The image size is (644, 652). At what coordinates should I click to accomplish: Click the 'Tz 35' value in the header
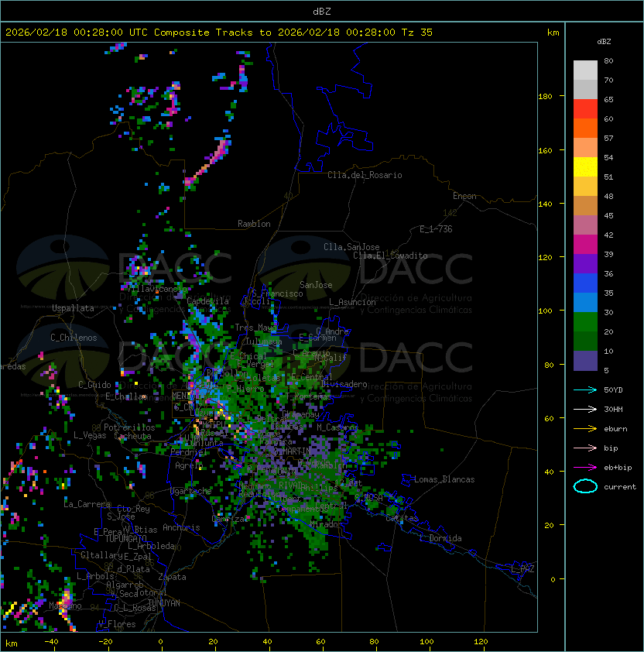[x=417, y=33]
